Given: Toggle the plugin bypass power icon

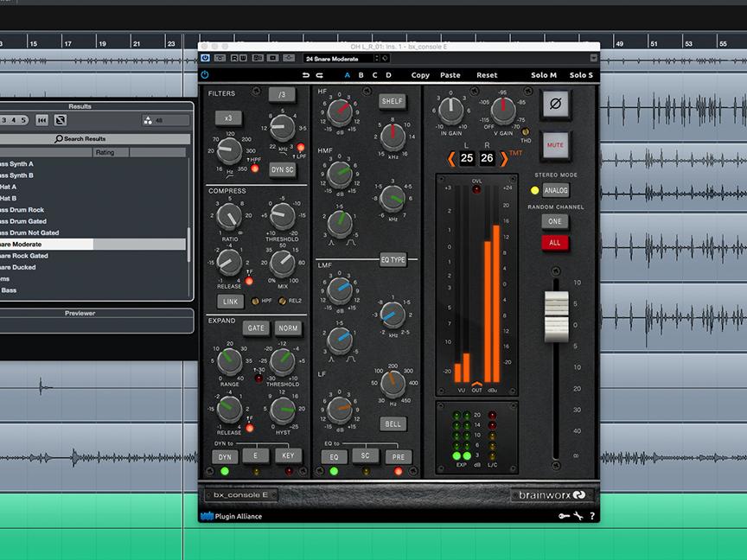Looking at the screenshot, I should (205, 75).
